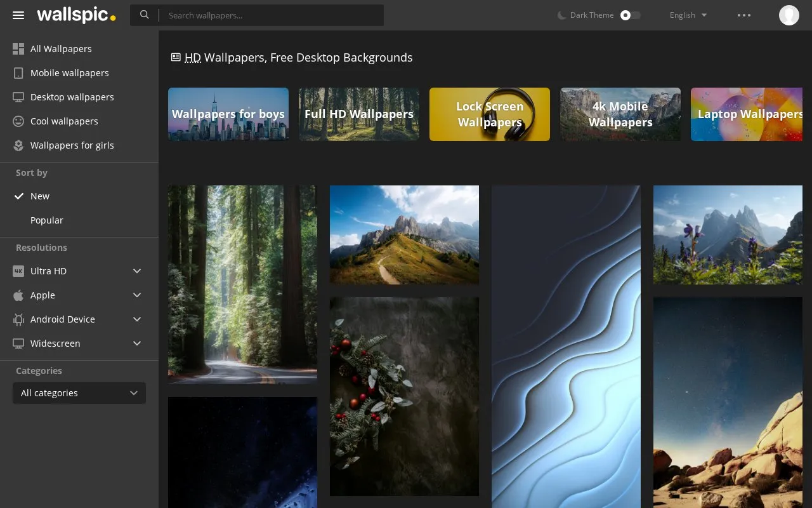Click the Cool wallpapers smiley icon
This screenshot has width=812, height=508.
(18, 121)
